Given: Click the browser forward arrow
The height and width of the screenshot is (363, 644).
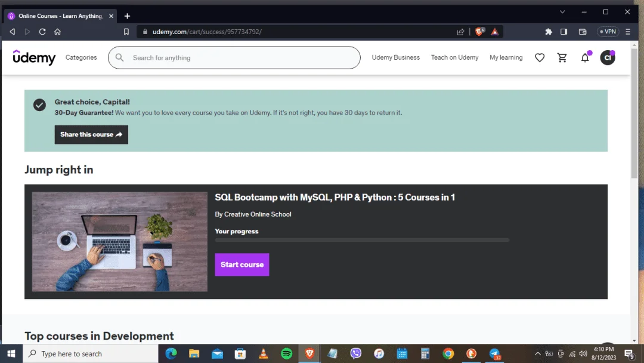Looking at the screenshot, I should coord(27,32).
